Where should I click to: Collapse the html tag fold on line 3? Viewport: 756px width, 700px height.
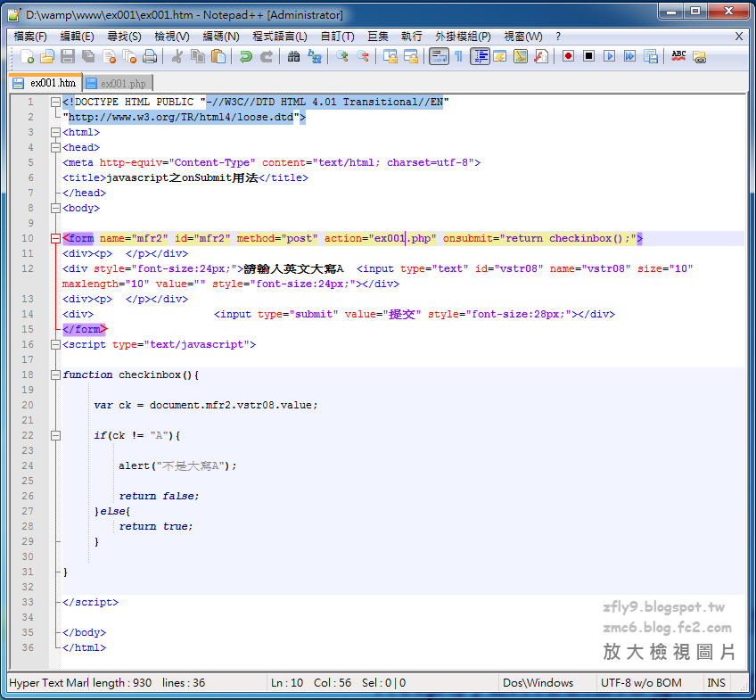click(x=55, y=132)
